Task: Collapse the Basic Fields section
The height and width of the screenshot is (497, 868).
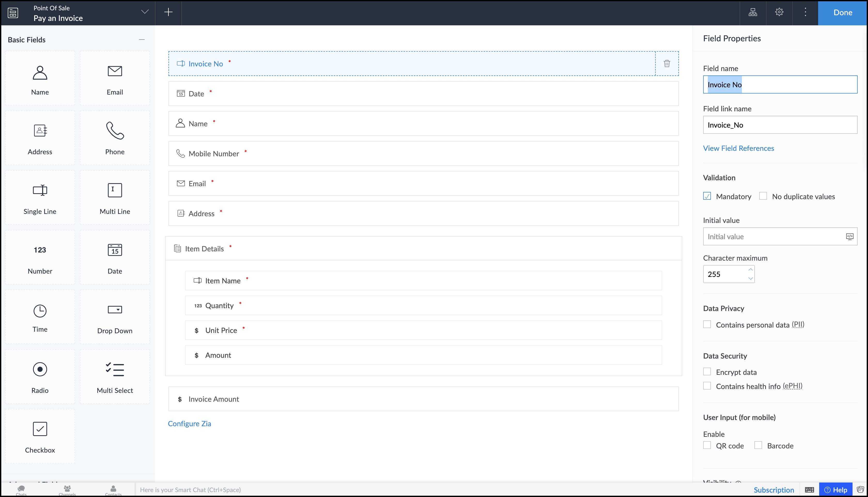Action: click(x=142, y=40)
